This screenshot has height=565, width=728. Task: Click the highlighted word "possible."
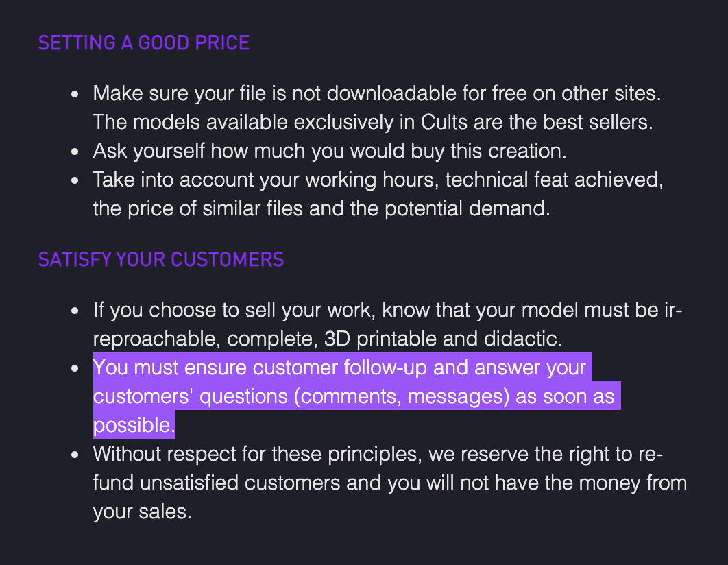134,425
